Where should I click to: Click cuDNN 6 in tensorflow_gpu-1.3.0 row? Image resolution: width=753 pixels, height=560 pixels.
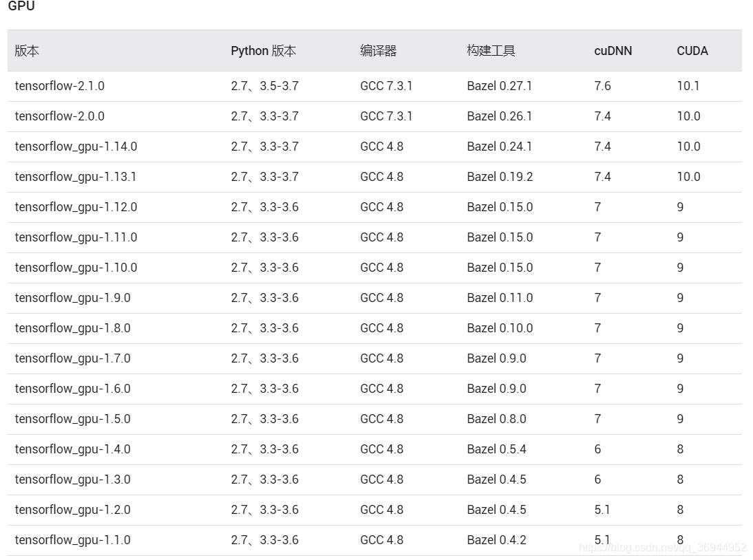[597, 479]
